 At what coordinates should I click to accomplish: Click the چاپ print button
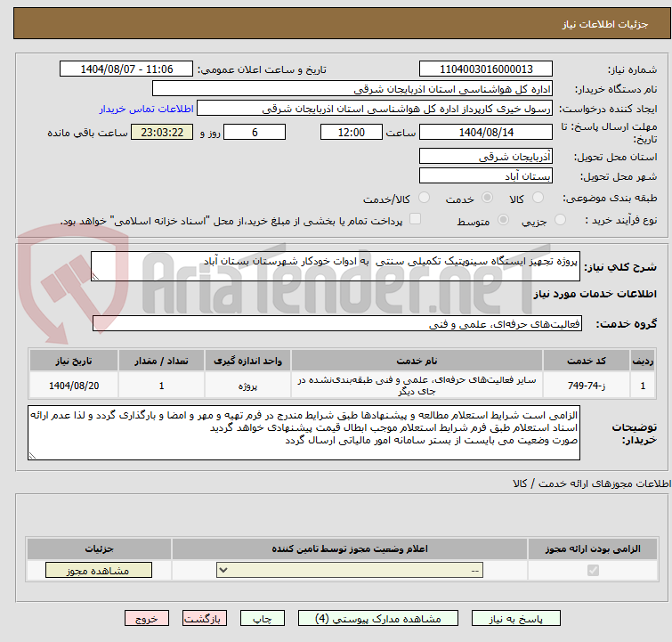point(263,619)
